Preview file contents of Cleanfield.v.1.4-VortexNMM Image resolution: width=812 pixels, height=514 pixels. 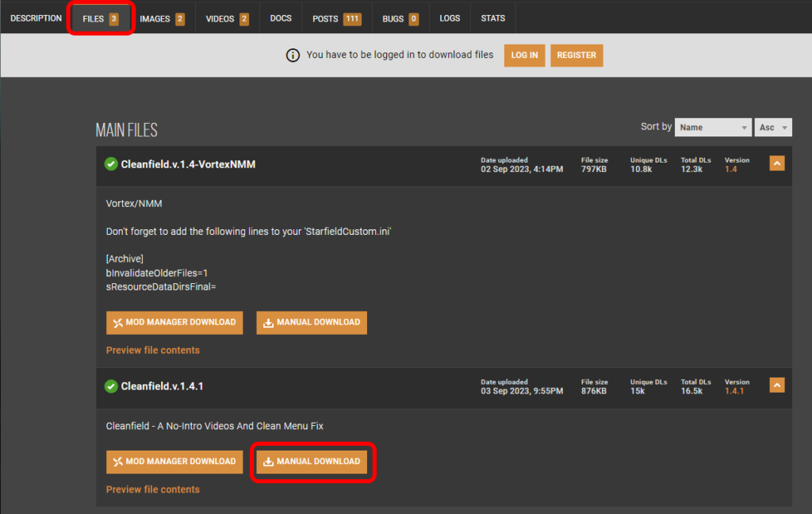point(153,351)
